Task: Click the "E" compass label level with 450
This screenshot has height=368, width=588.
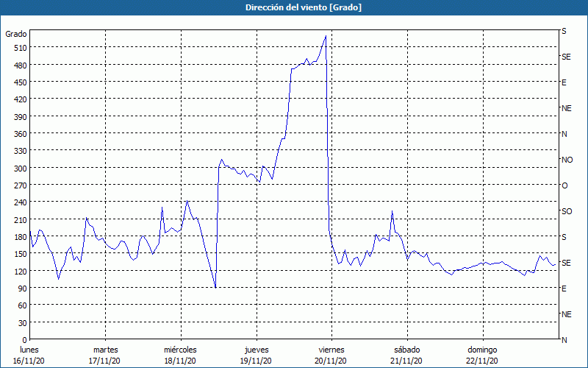Action: click(564, 82)
